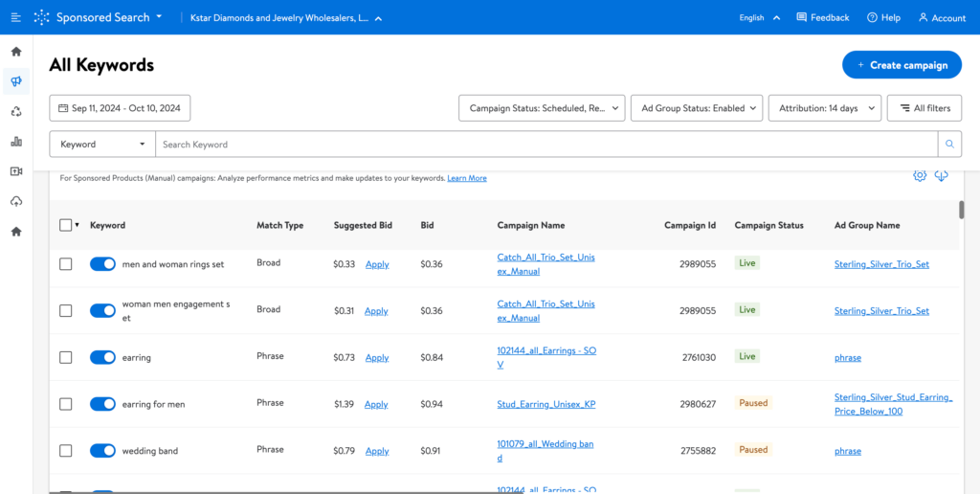Open the video ads sidebar icon
Screen dimensions: 980x494
[x=16, y=171]
